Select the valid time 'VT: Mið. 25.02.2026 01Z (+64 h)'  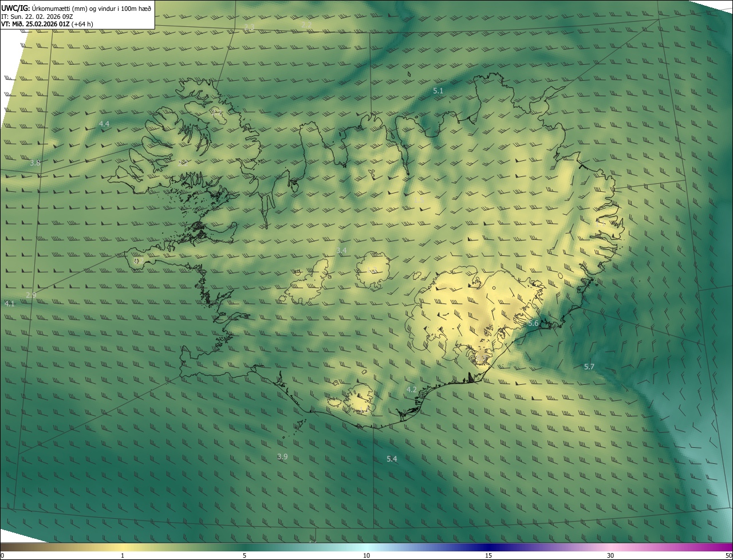point(47,24)
